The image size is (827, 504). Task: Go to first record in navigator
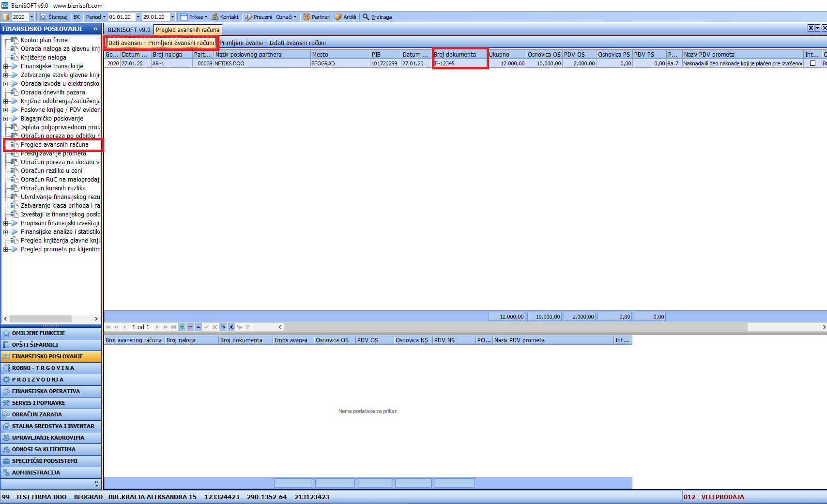tap(108, 327)
